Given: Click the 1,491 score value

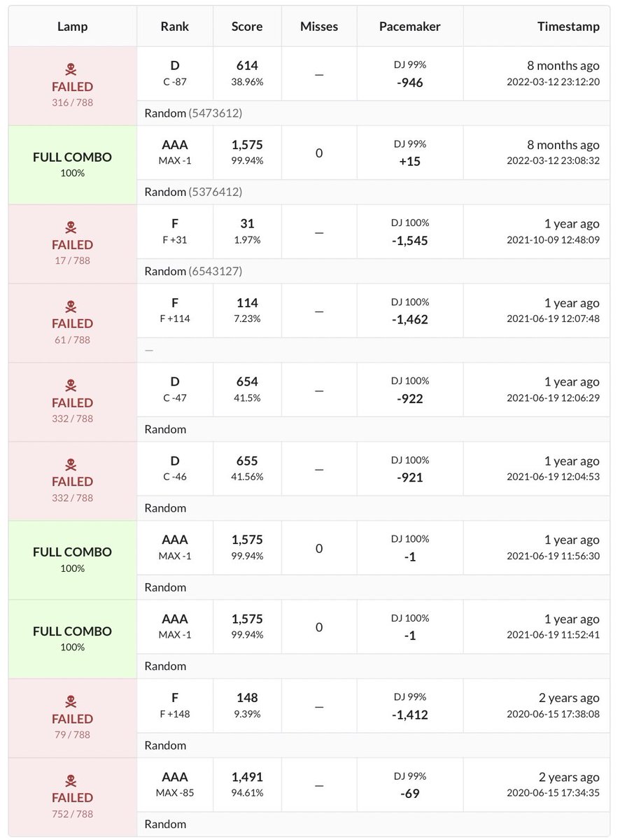Looking at the screenshot, I should (x=247, y=776).
